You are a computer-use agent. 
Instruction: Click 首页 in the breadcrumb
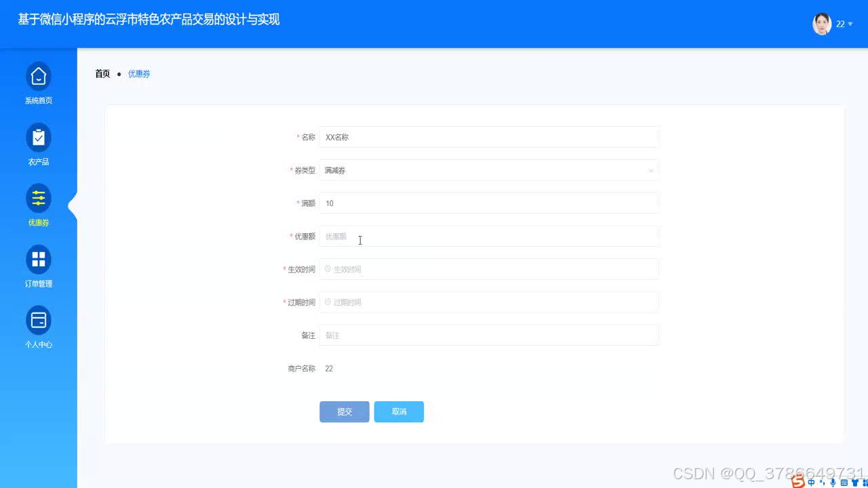pos(102,73)
